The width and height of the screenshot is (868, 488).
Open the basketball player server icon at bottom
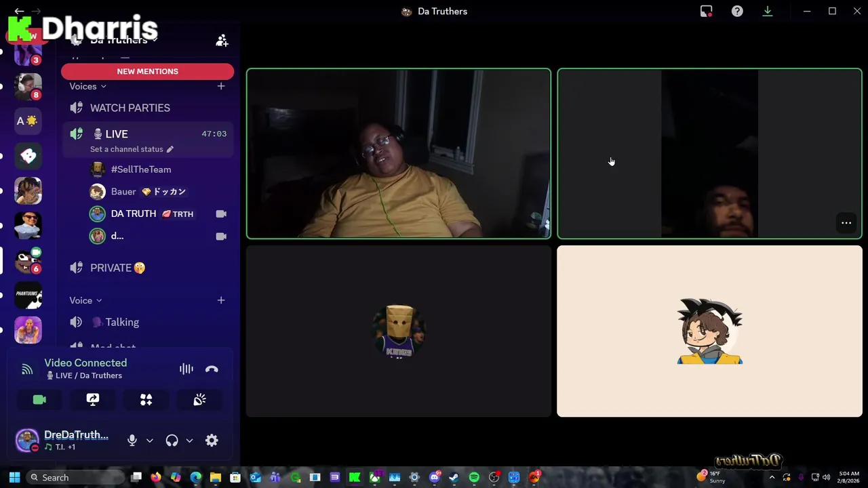click(28, 330)
